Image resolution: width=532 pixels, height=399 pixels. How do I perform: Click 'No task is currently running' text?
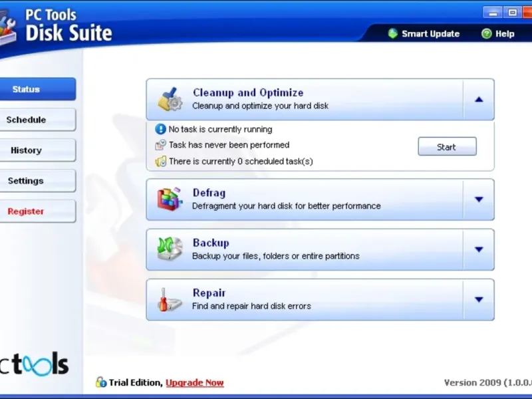221,129
